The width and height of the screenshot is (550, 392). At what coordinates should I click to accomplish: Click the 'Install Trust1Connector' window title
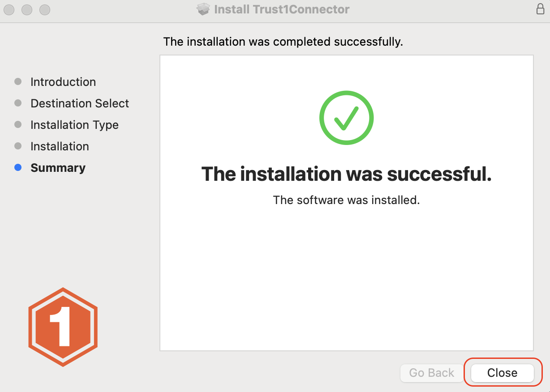click(x=282, y=9)
